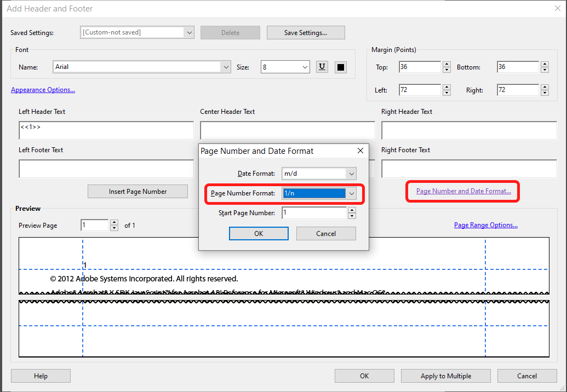Image resolution: width=567 pixels, height=392 pixels.
Task: Increase the Top margin value
Action: (x=446, y=64)
